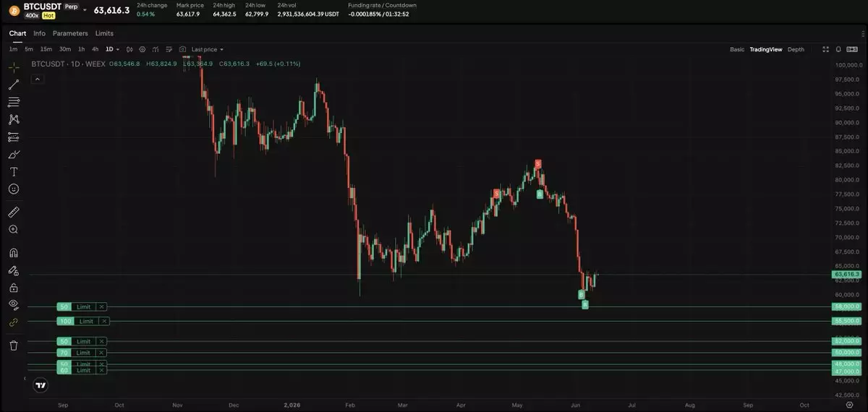Open the candlestick chart type icon
The width and height of the screenshot is (868, 412).
click(129, 49)
